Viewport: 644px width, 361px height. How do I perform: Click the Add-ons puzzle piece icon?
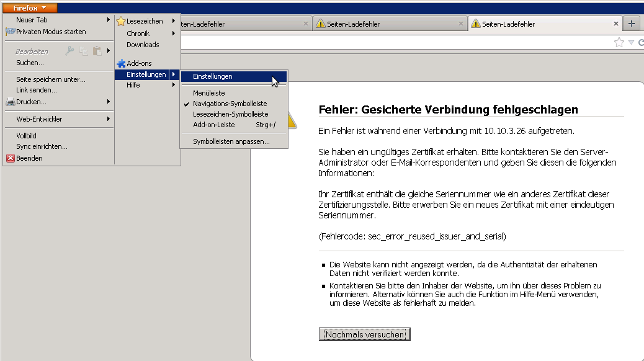click(x=122, y=63)
